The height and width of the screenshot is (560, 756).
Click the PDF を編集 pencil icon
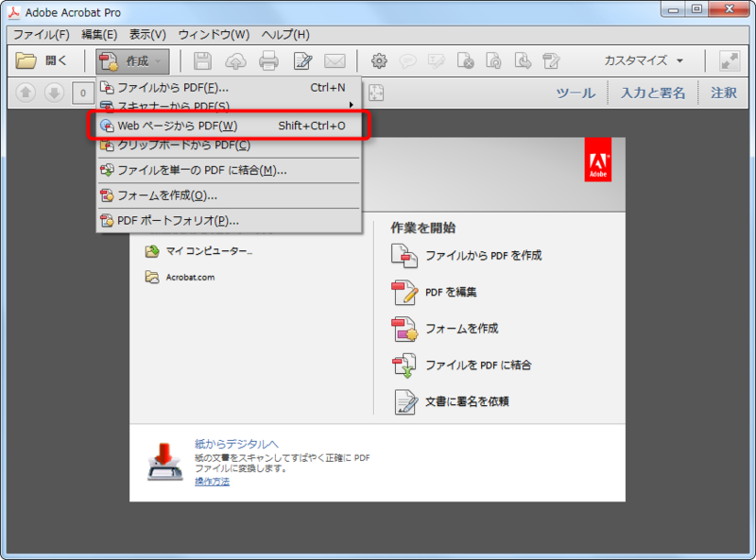[x=404, y=293]
